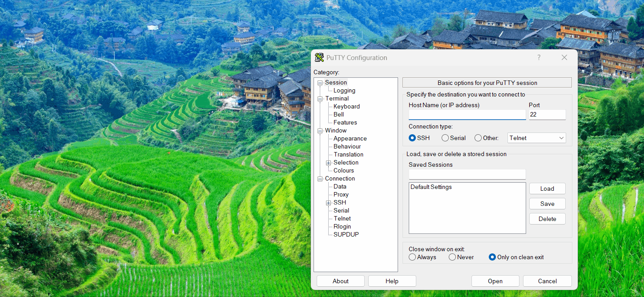Expand the SSH tree node
The image size is (644, 297).
(329, 203)
